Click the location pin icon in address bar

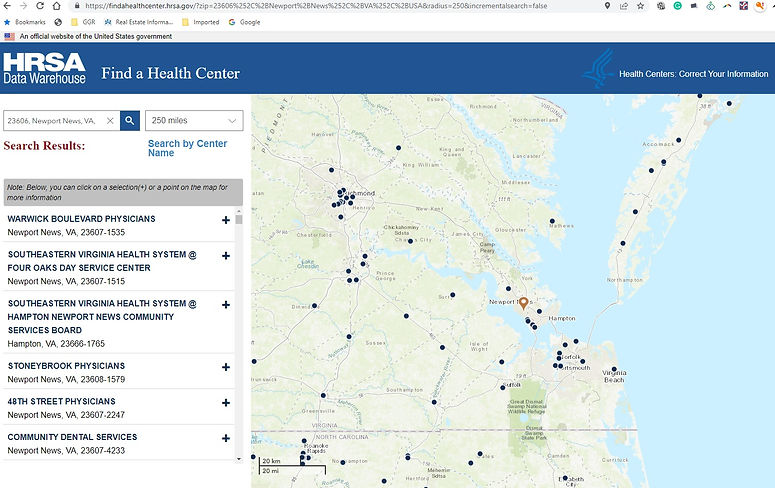pos(607,6)
